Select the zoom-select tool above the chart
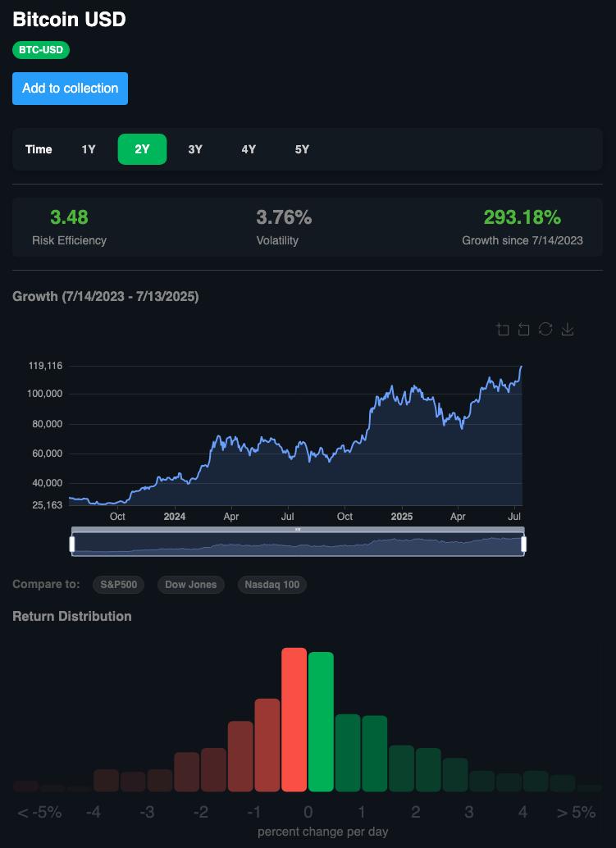 (x=502, y=329)
